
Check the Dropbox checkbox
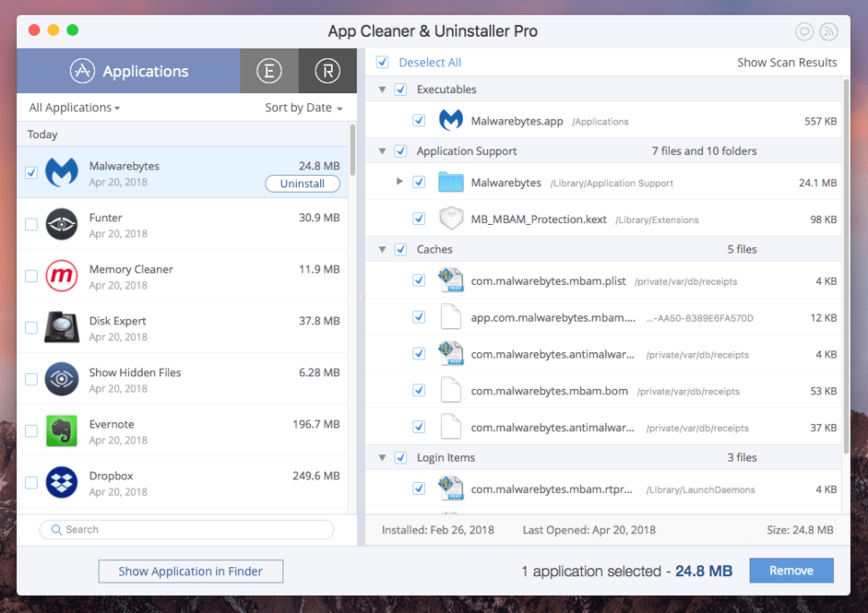(31, 482)
